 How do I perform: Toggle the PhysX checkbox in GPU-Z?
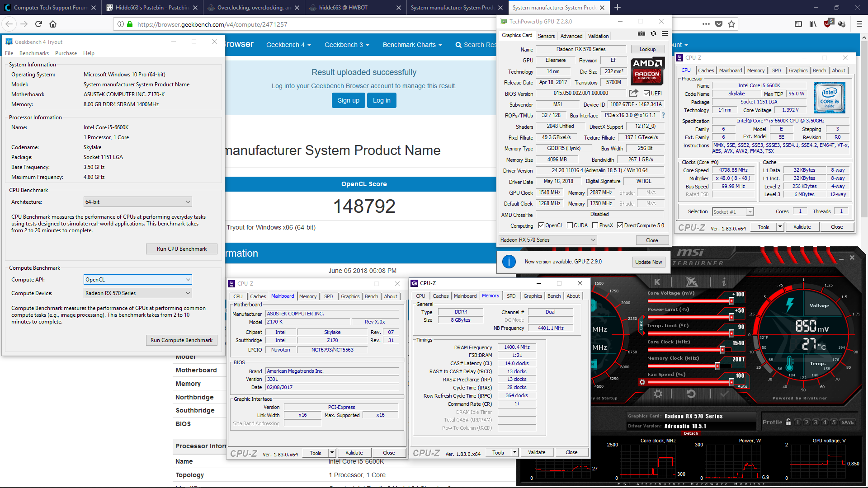point(595,225)
